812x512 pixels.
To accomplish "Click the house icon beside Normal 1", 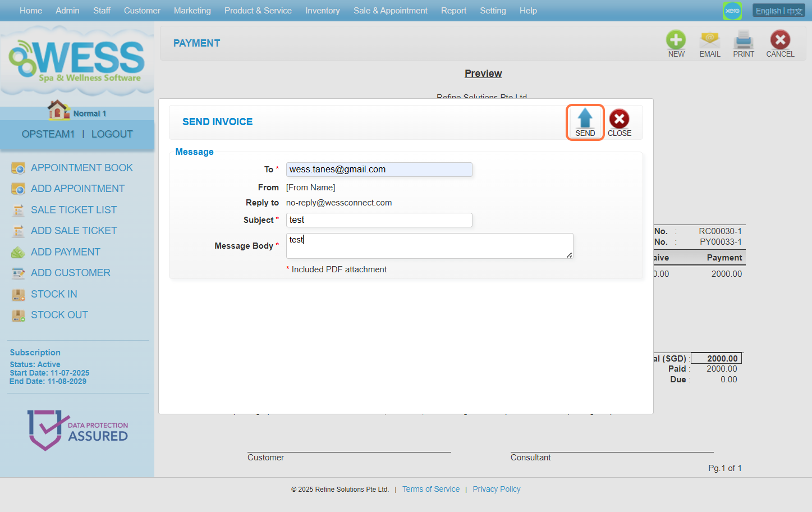I will (x=58, y=110).
